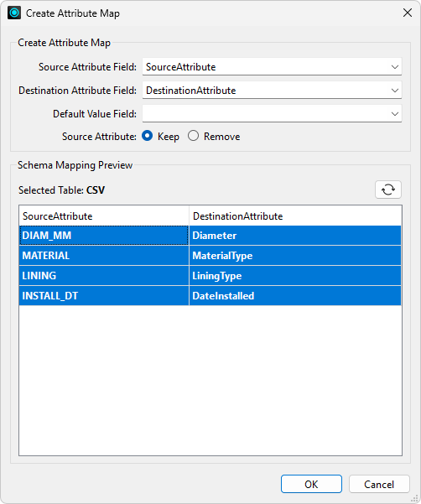Click the INSTALL_DT source attribute cell
This screenshot has width=421, height=504.
[x=104, y=296]
